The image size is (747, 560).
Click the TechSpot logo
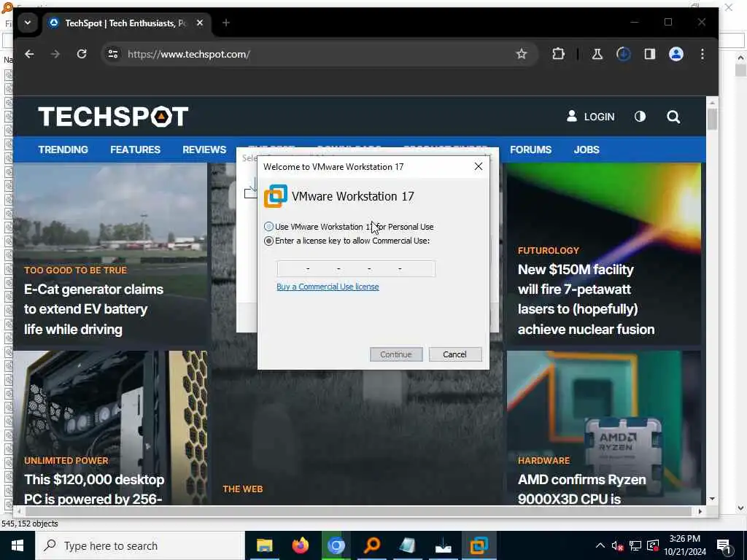[113, 117]
